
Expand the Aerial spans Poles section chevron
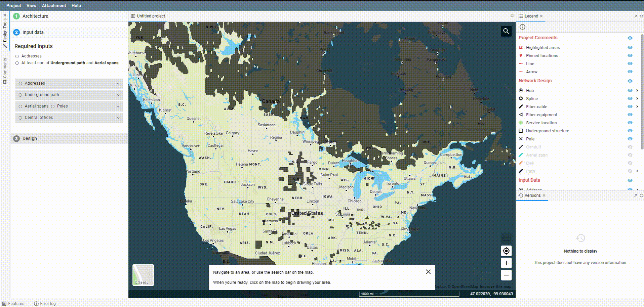(x=118, y=106)
